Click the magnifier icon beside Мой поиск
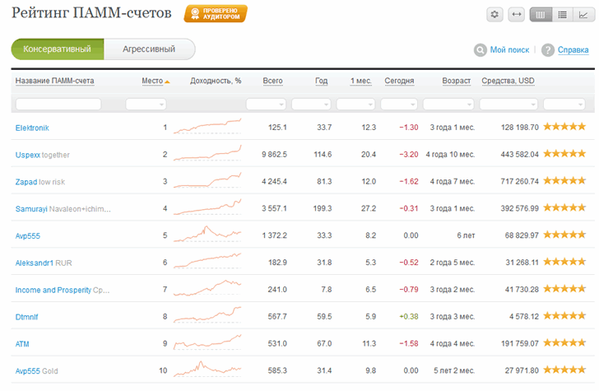 [480, 50]
